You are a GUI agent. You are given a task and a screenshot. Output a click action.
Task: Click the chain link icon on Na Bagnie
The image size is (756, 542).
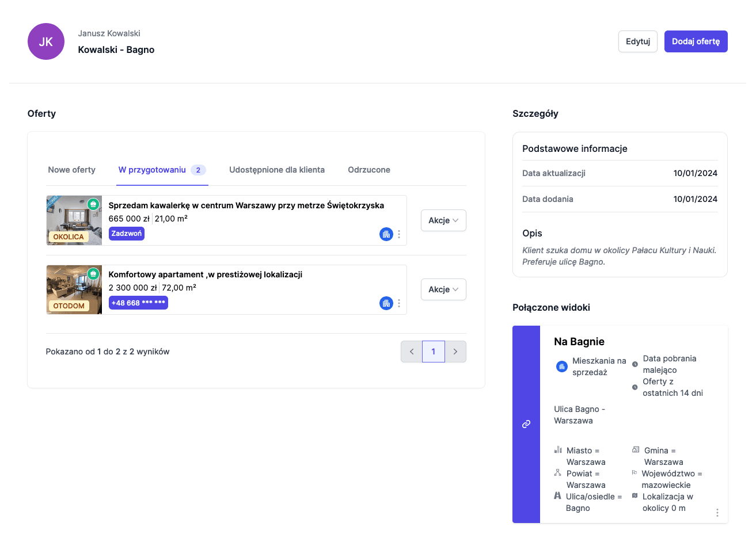(x=526, y=424)
